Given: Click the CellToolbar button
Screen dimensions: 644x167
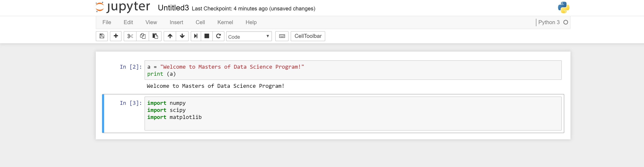Looking at the screenshot, I should tap(308, 36).
